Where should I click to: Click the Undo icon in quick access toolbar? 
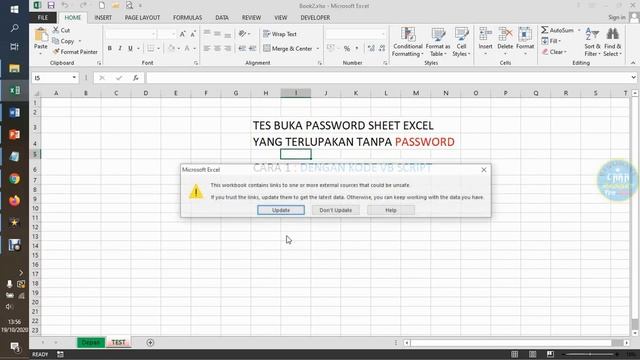click(x=65, y=5)
